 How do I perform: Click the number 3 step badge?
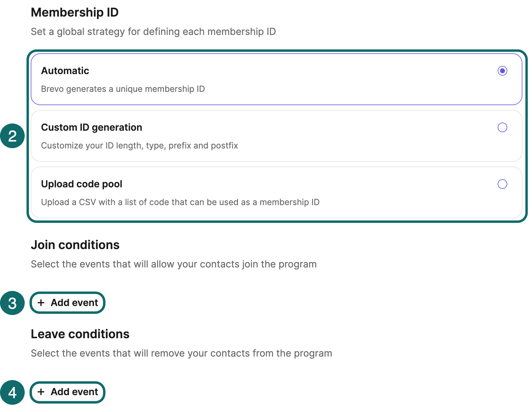12,303
